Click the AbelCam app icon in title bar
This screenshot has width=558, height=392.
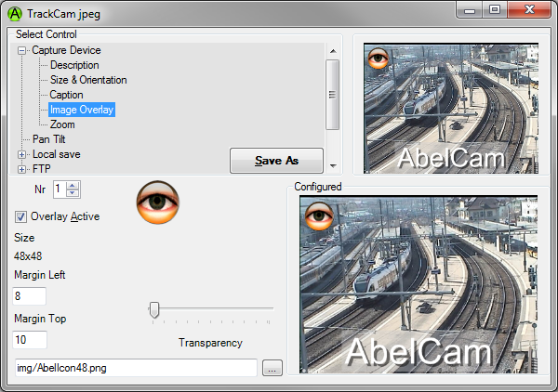click(14, 13)
